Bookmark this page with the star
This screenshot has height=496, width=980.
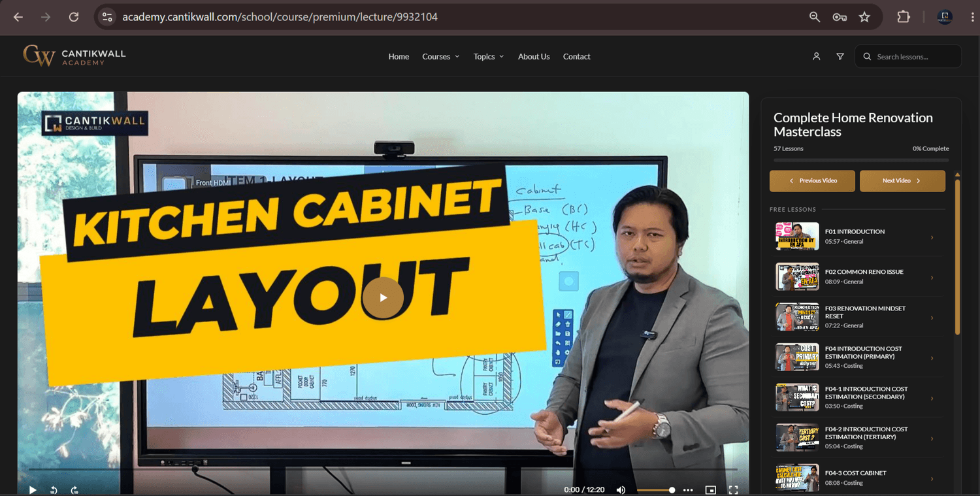click(864, 17)
